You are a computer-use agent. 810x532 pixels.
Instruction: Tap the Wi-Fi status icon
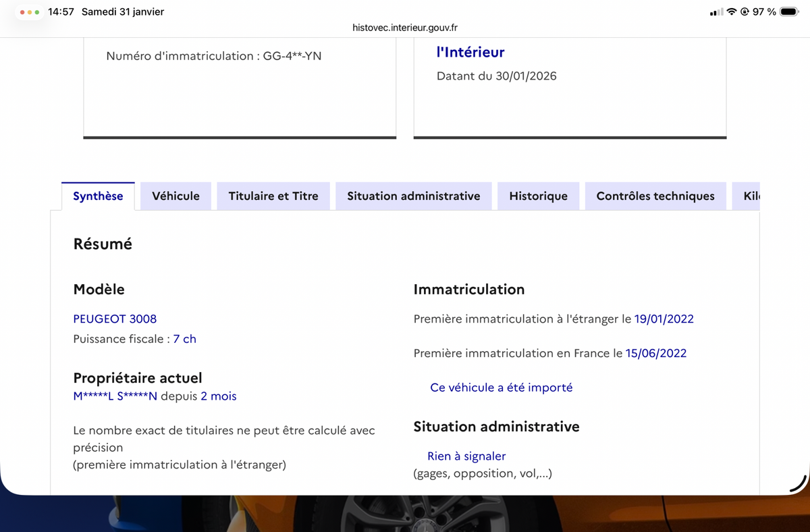(732, 12)
